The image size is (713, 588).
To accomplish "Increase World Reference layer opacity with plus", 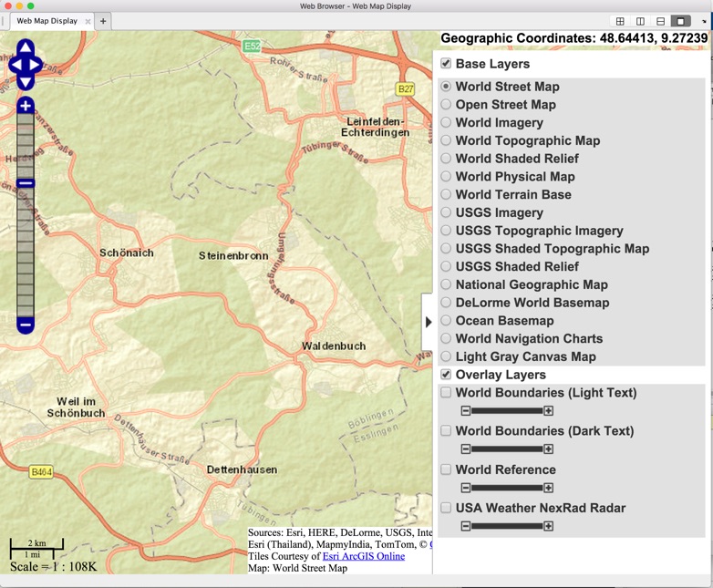I will [x=548, y=488].
